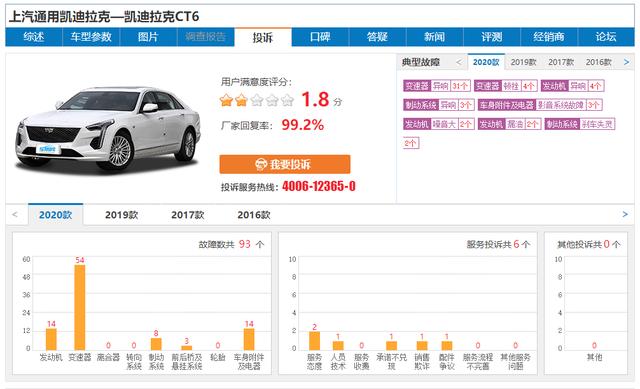
Task: Click the 人员技术 bar showing 1
Action: (x=338, y=345)
